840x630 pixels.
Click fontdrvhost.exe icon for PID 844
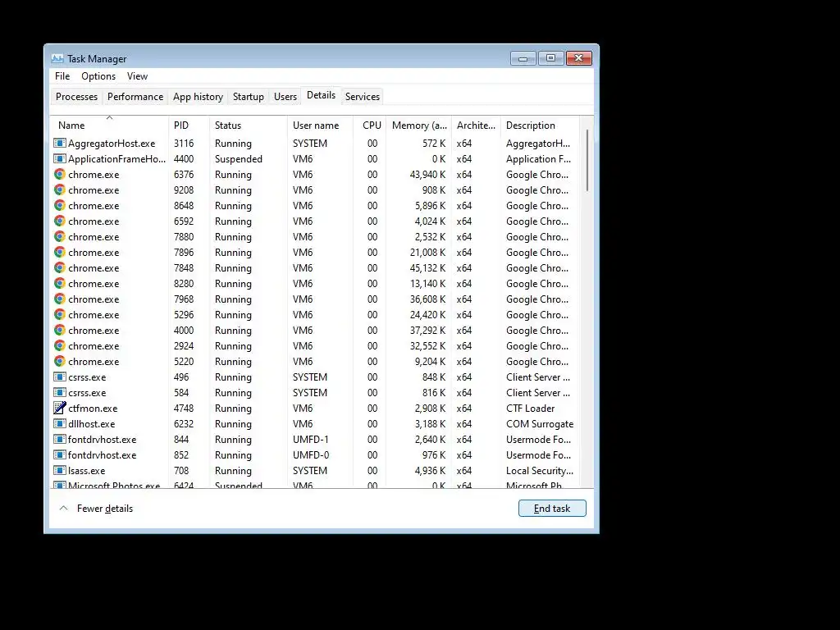coord(59,439)
